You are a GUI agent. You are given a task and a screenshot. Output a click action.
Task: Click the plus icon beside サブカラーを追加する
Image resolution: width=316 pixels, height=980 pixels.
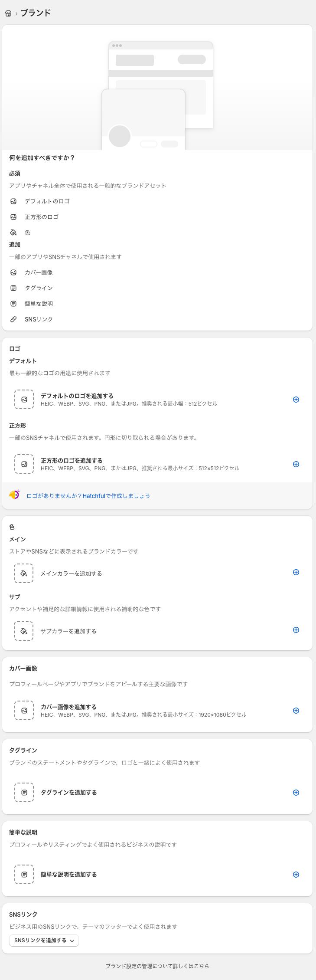296,630
